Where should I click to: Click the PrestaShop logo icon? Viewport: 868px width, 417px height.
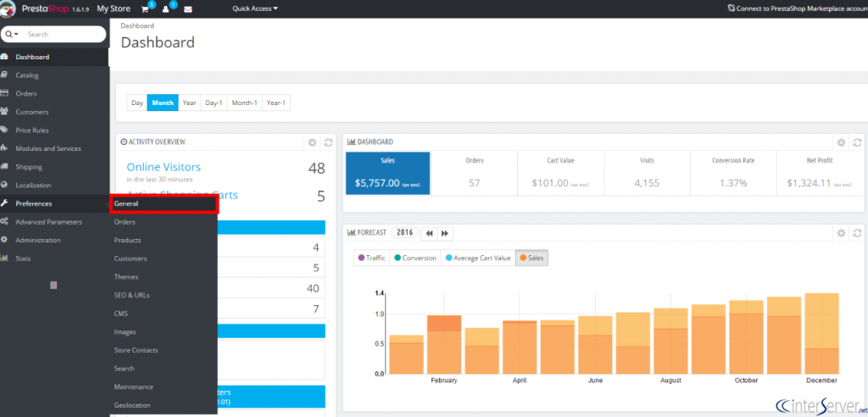pyautogui.click(x=8, y=9)
